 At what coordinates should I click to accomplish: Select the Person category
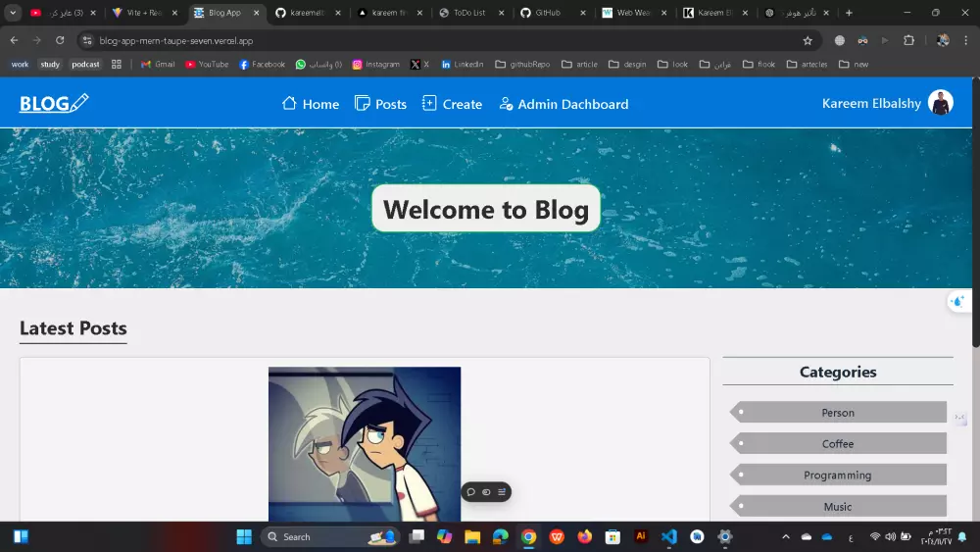click(838, 413)
